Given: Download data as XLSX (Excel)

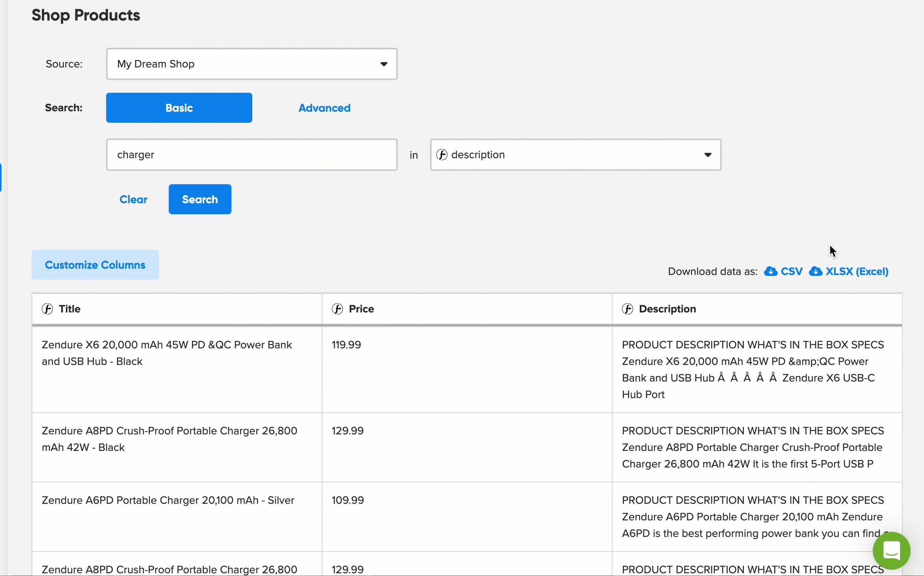Looking at the screenshot, I should [849, 271].
